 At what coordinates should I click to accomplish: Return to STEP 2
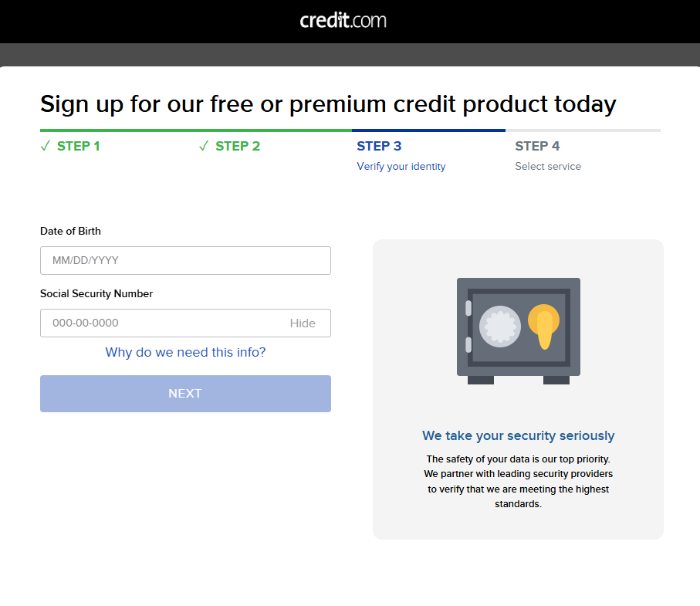237,146
